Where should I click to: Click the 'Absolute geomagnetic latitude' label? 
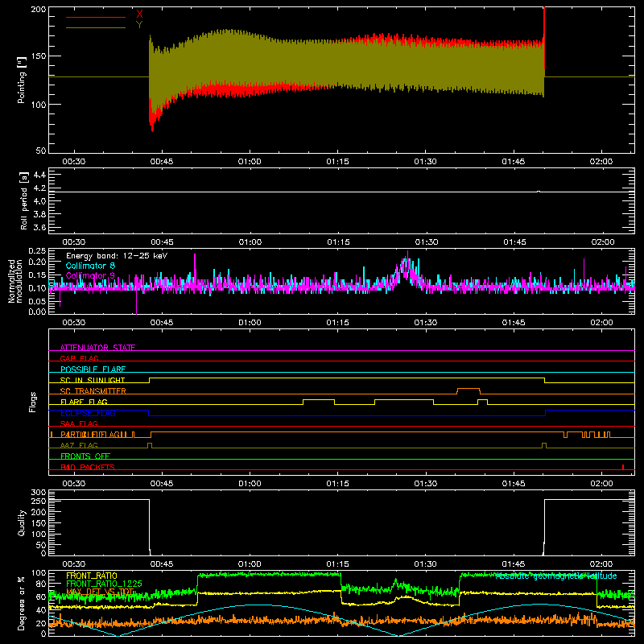(556, 576)
